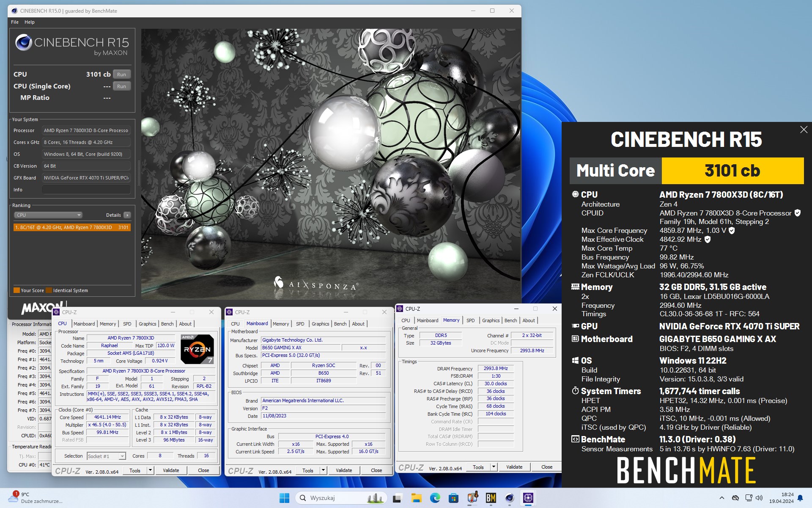The image size is (812, 508).
Task: Click Max Effective Clock verified shield
Action: coord(708,239)
